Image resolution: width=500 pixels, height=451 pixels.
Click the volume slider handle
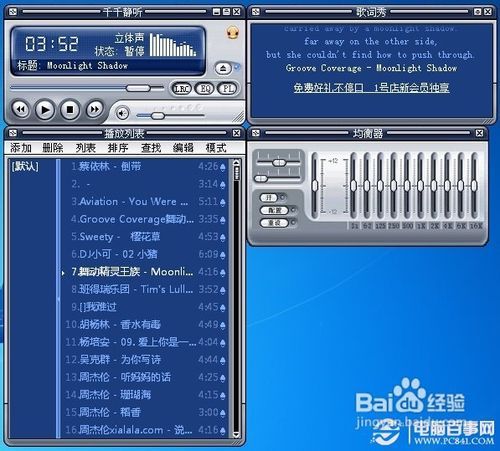pos(158,116)
